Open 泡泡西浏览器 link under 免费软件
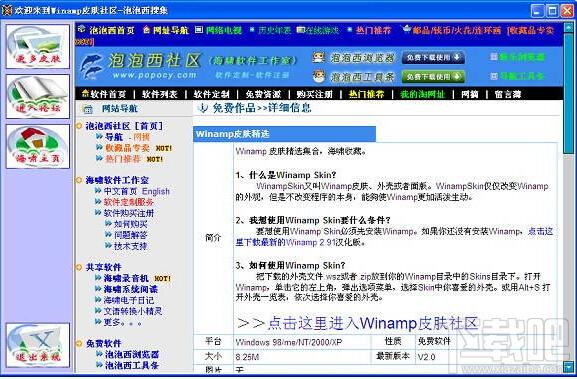The height and width of the screenshot is (379, 577). [132, 355]
